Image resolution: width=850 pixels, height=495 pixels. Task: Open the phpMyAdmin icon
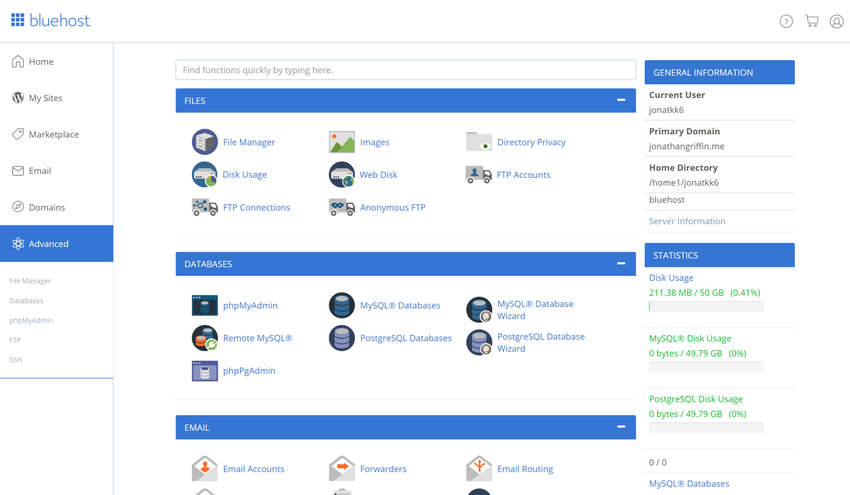(x=204, y=305)
